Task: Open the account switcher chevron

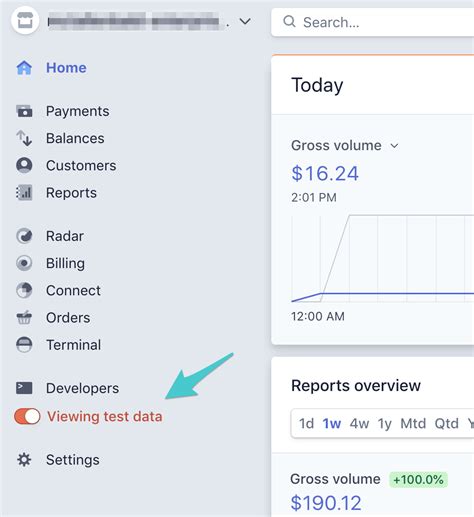Action: tap(245, 22)
